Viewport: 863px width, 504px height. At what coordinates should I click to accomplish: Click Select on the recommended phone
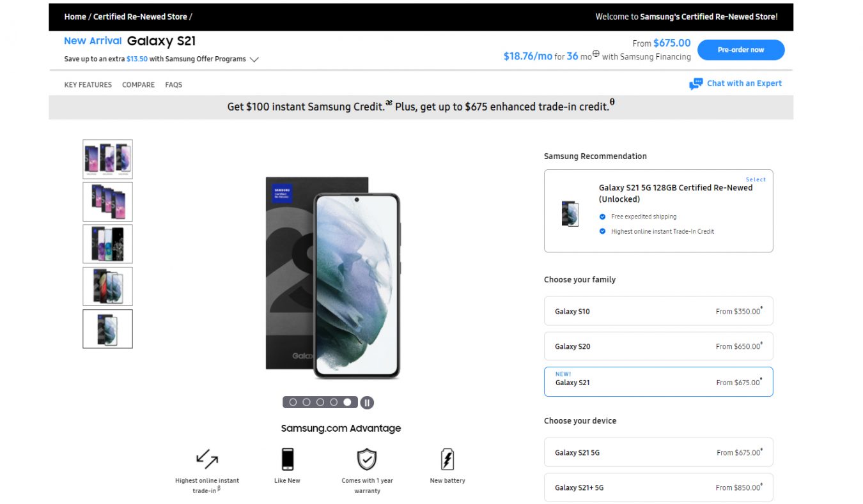[756, 179]
